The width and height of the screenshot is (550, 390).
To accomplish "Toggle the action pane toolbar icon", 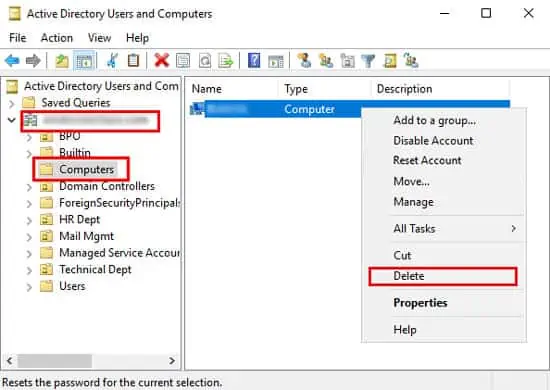I will point(276,61).
